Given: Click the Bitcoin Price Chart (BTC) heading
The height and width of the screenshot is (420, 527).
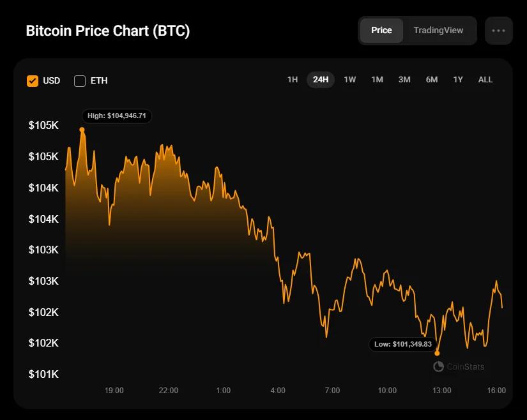Looking at the screenshot, I should pos(108,31).
